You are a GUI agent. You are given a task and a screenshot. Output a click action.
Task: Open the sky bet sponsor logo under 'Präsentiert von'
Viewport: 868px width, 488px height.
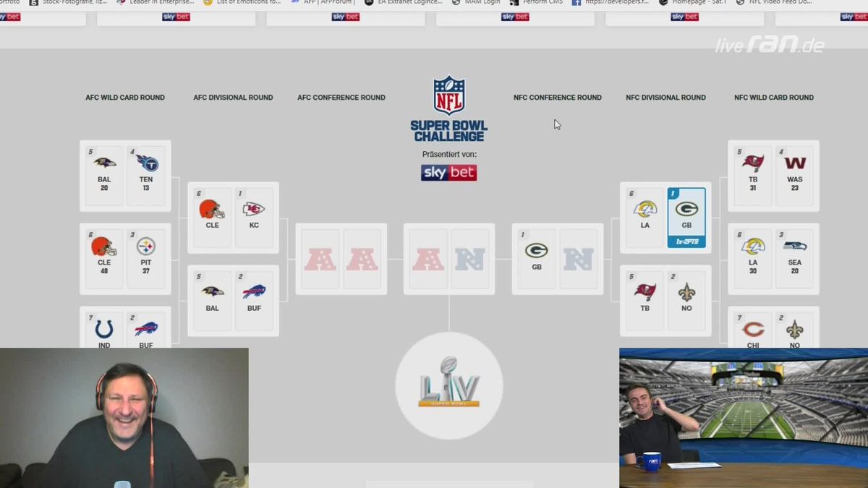449,173
